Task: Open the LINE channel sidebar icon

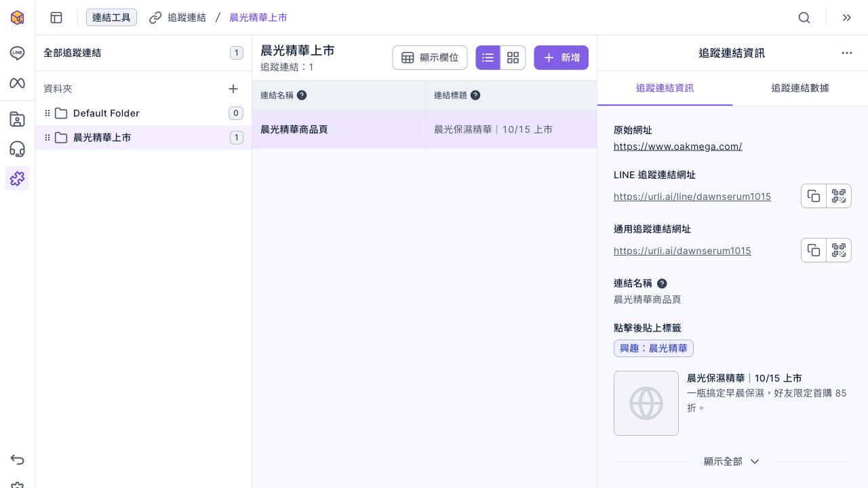Action: click(17, 53)
